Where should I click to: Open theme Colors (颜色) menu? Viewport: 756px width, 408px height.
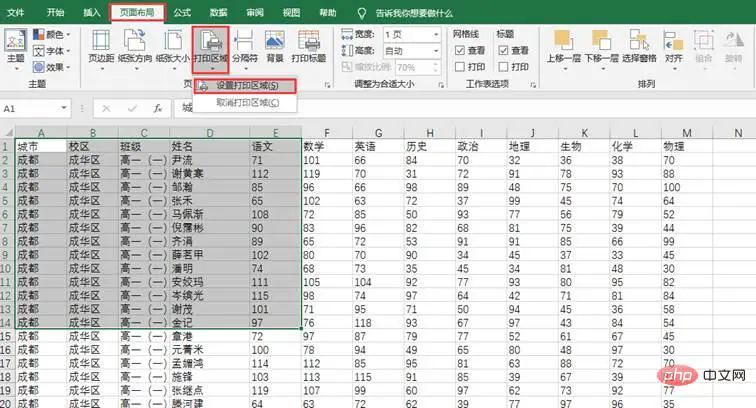pos(52,34)
